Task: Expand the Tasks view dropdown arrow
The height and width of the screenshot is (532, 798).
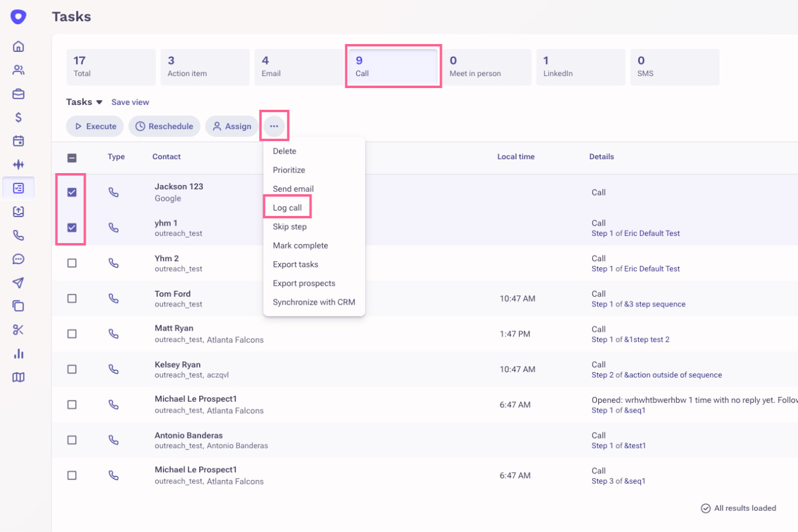Action: click(x=100, y=103)
